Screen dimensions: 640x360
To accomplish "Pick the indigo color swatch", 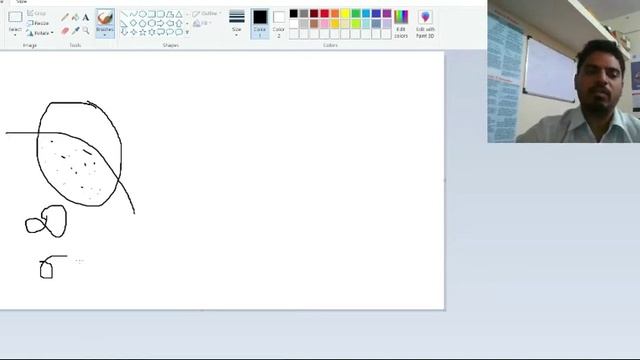I will 376,13.
